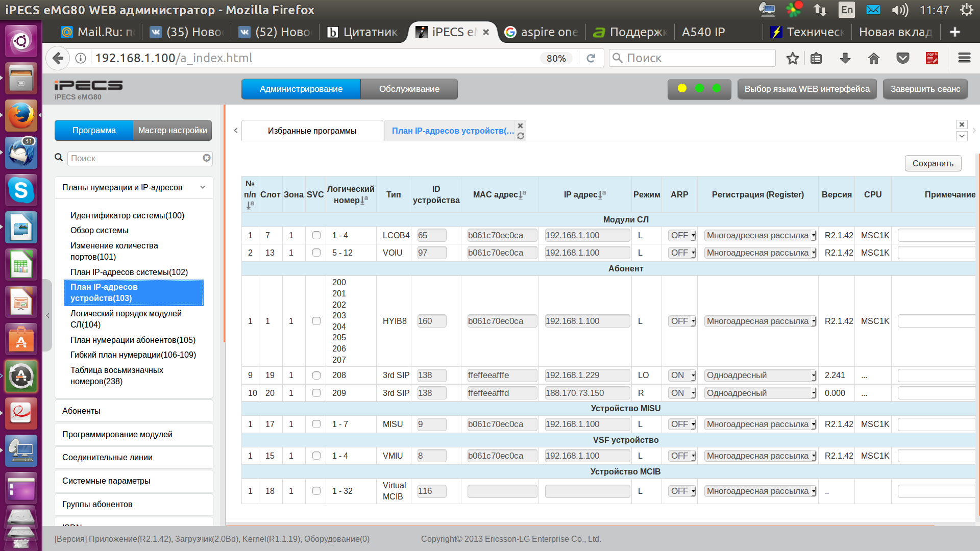Collapse Планы нумерации и IP-адресов section
Screen dimensions: 980x551
[203, 187]
